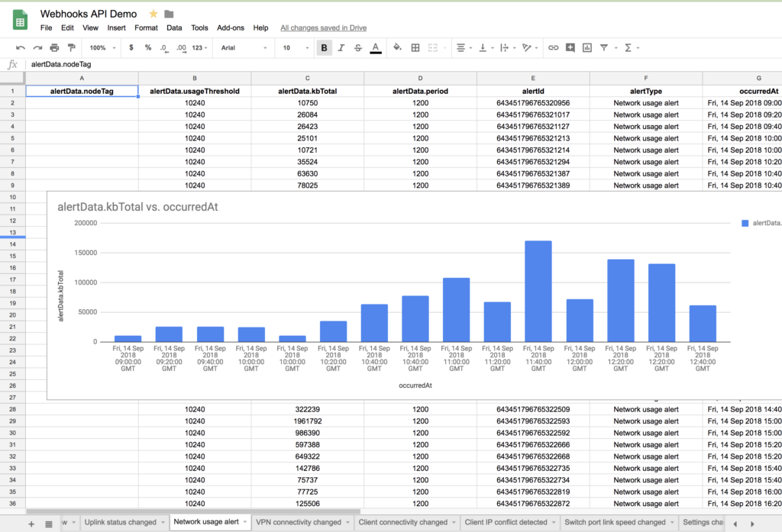Screen dimensions: 782x532
Task: Add a new sheet with the plus button
Action: coord(31,523)
